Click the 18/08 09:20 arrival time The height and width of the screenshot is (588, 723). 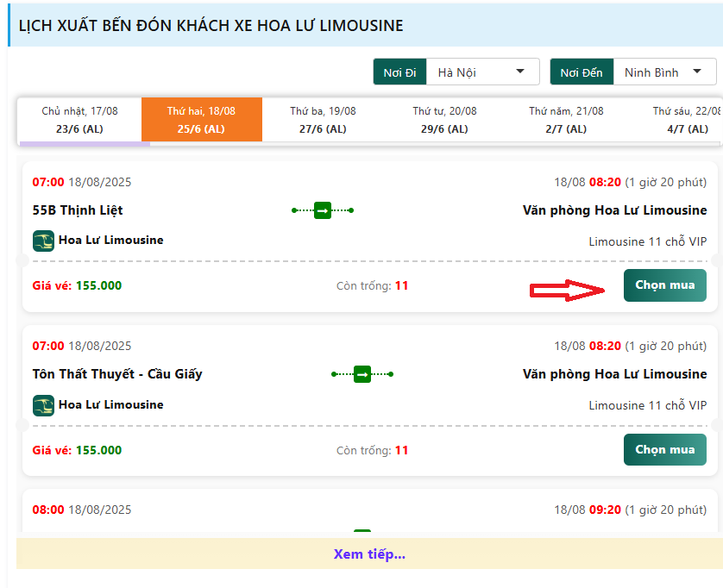(631, 510)
